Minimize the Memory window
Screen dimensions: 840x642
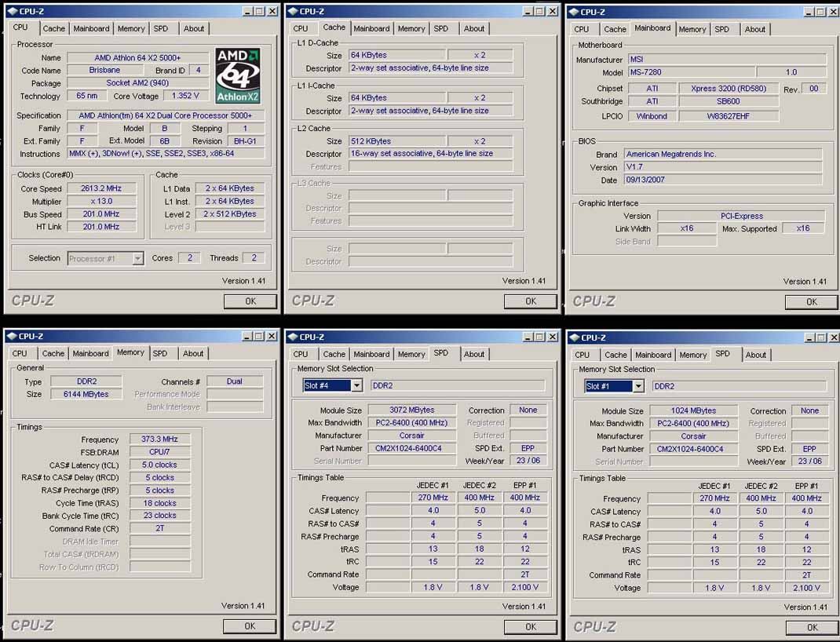pos(247,336)
